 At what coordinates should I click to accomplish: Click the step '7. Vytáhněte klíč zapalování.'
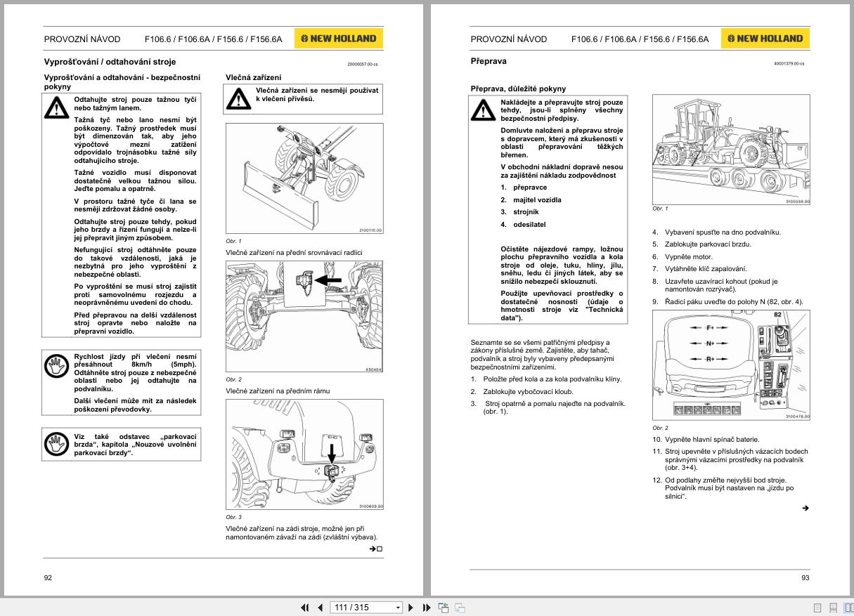(699, 269)
